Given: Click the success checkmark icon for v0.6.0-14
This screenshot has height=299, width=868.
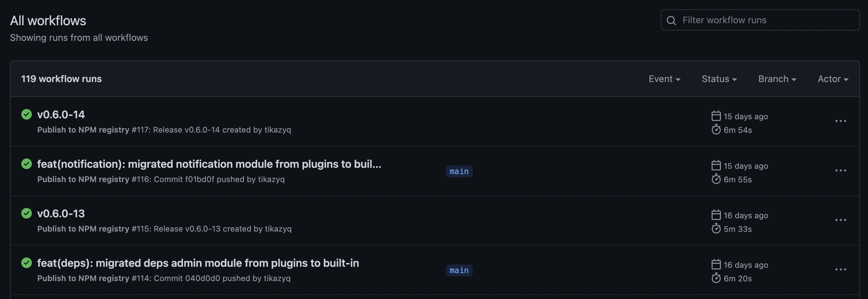Looking at the screenshot, I should pos(27,114).
